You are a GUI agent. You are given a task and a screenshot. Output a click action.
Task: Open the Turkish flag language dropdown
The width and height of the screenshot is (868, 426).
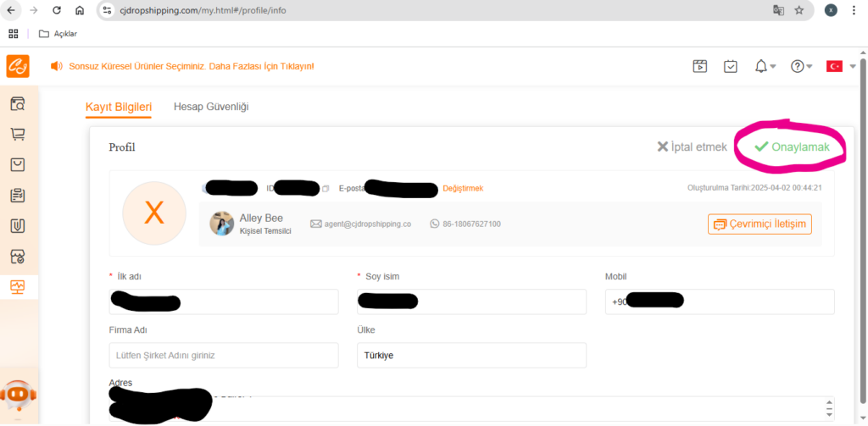tap(841, 66)
